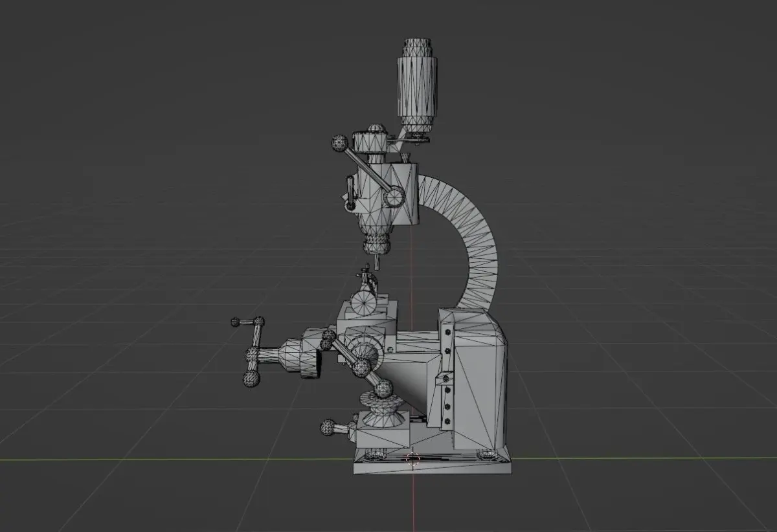Click the spindle head box housing
This screenshot has height=532, width=777.
pos(394,194)
